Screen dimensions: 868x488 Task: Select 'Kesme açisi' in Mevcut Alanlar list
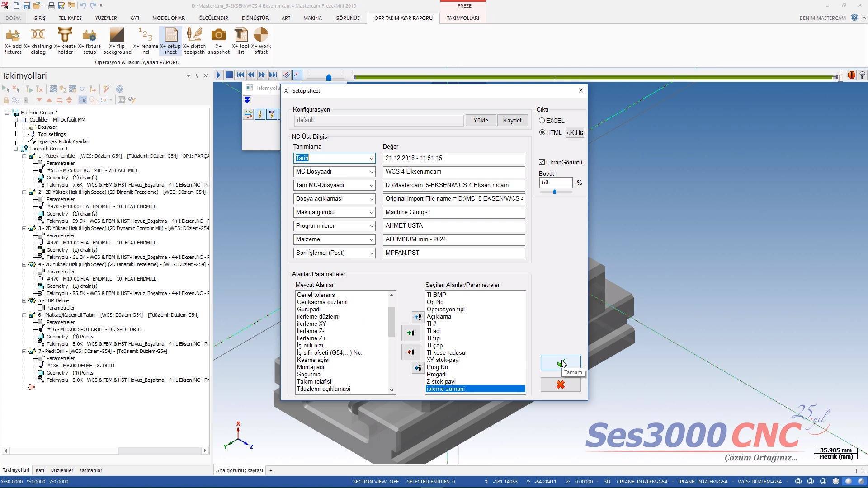(x=313, y=360)
